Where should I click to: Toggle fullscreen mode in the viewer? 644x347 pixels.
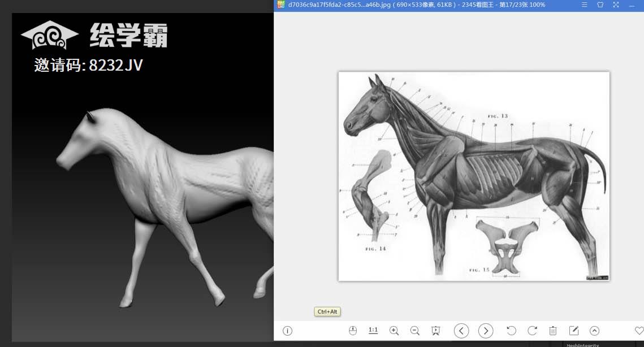616,5
